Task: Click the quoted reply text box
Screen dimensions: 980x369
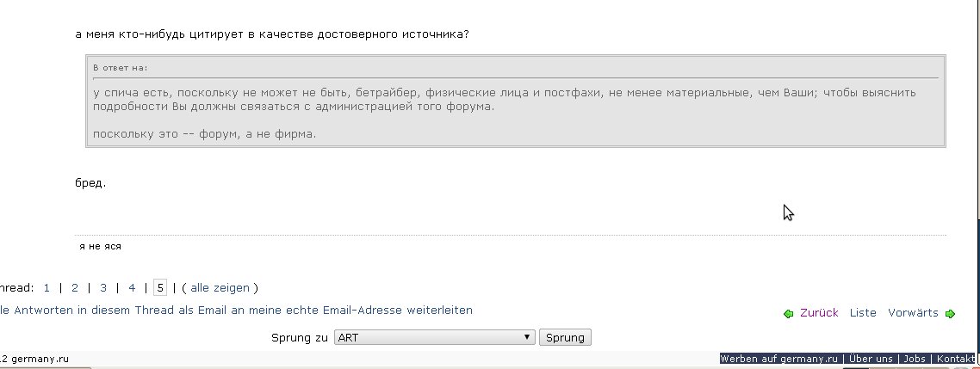Action: coord(516,101)
